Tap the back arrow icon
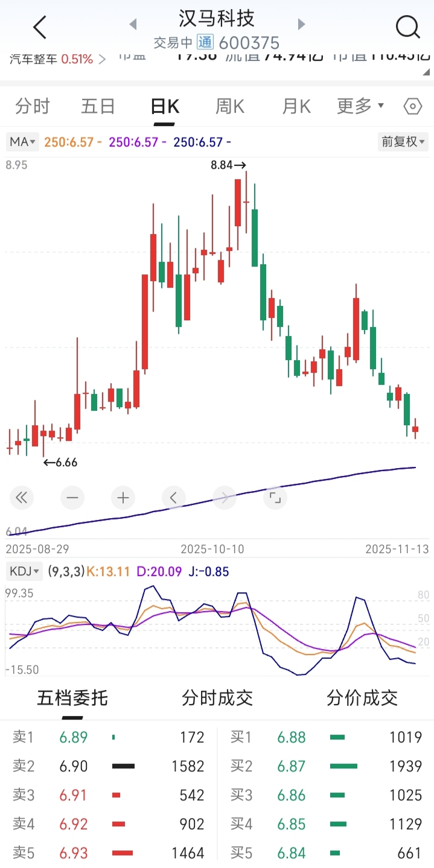The height and width of the screenshot is (868, 434). pyautogui.click(x=40, y=28)
